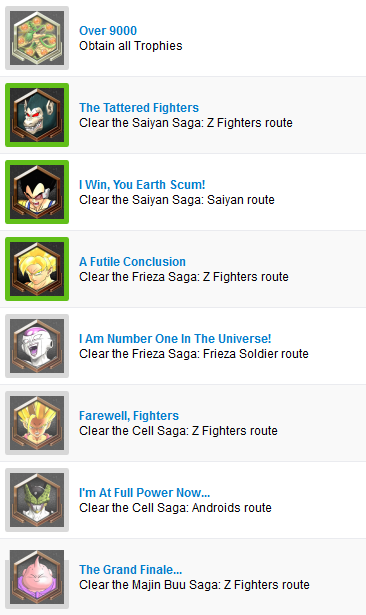This screenshot has height=615, width=366.
Task: Follow the I Win, You Earth Scum! link
Action: 142,184
